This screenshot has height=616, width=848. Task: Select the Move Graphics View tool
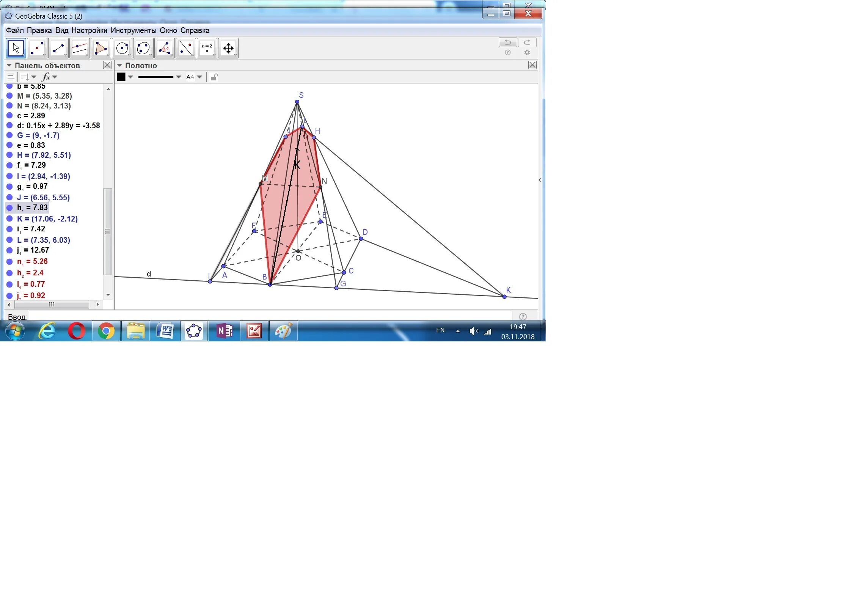[228, 48]
